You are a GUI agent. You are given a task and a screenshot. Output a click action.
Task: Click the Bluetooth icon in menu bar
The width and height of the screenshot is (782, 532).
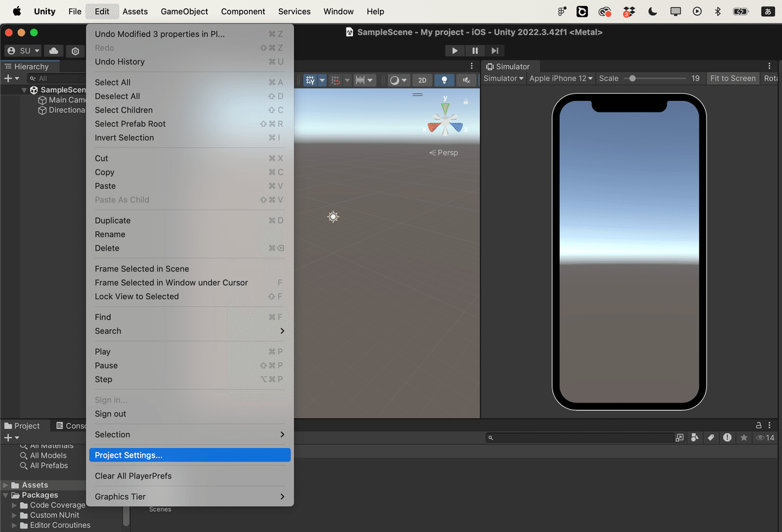click(717, 11)
